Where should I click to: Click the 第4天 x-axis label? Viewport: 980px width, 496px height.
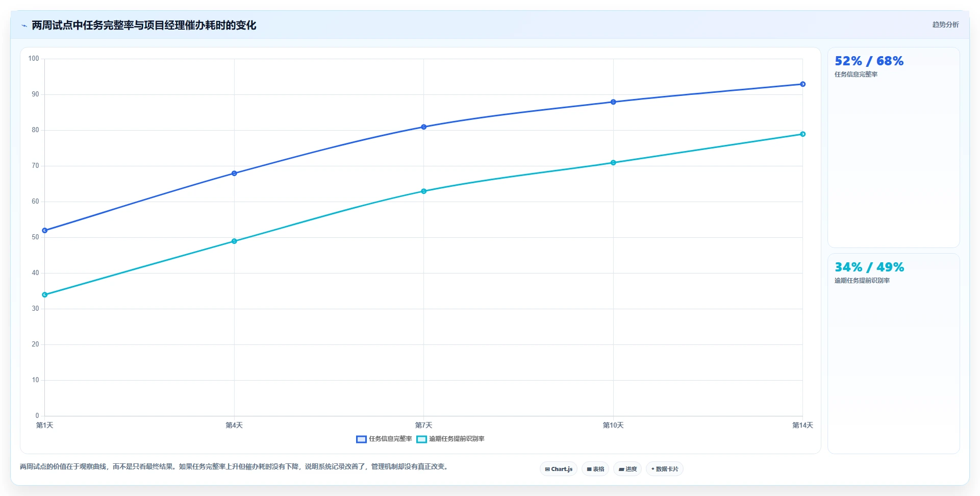click(x=234, y=426)
